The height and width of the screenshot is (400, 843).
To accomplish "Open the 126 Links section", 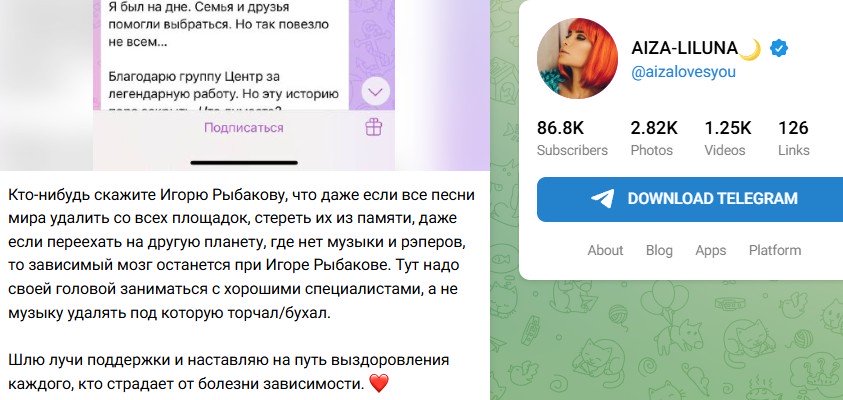I will point(794,138).
